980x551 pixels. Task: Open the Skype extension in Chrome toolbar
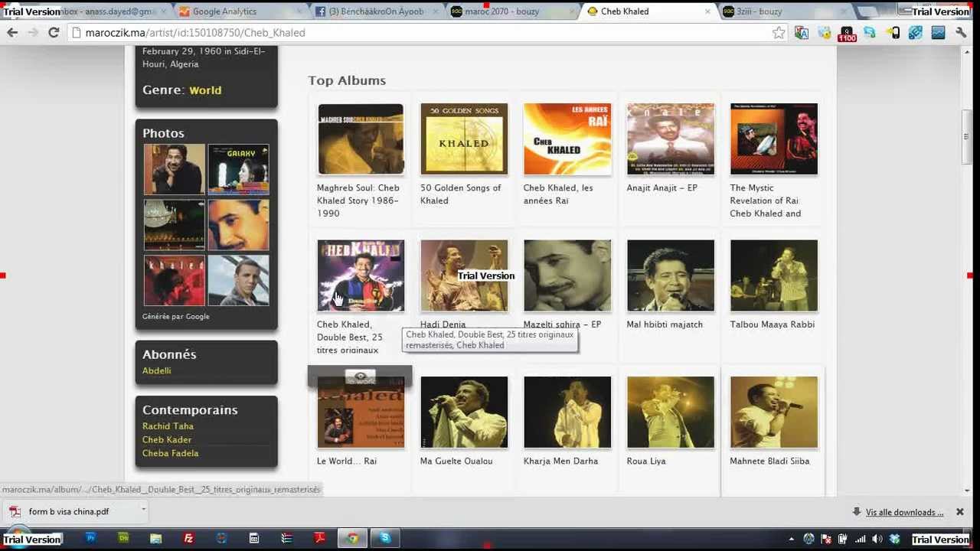[x=870, y=32]
